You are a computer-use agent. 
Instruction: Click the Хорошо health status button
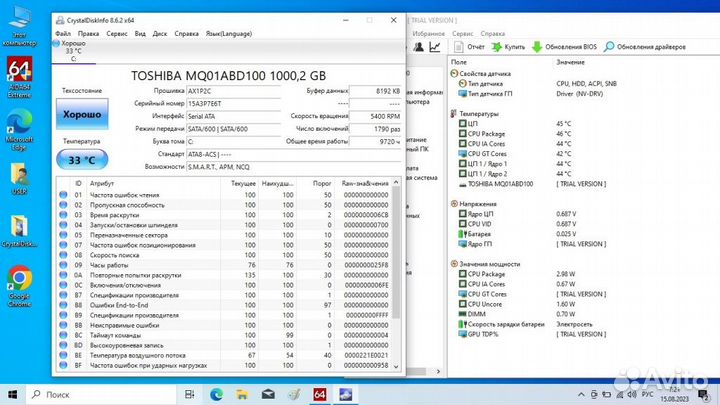[82, 114]
